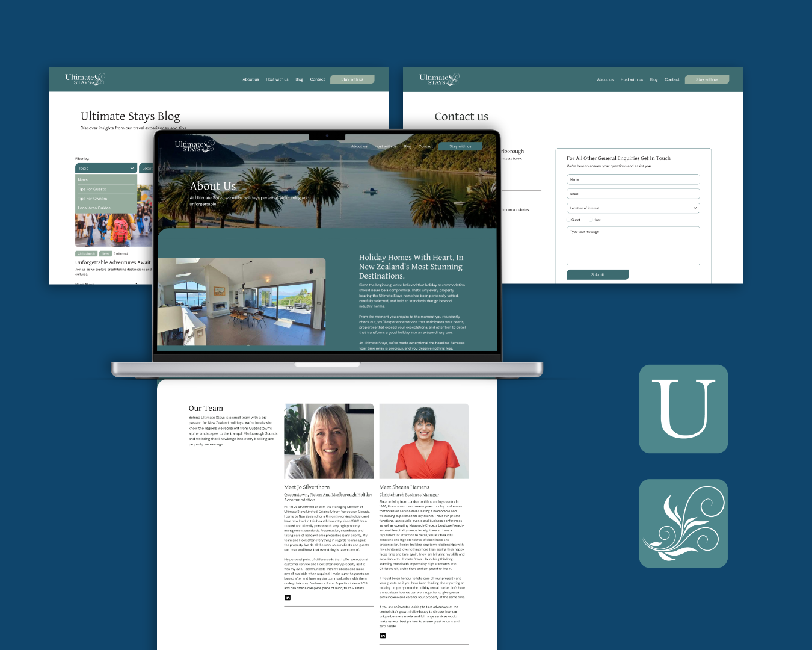Click the floral swirl app icon
The height and width of the screenshot is (650, 812).
click(683, 523)
